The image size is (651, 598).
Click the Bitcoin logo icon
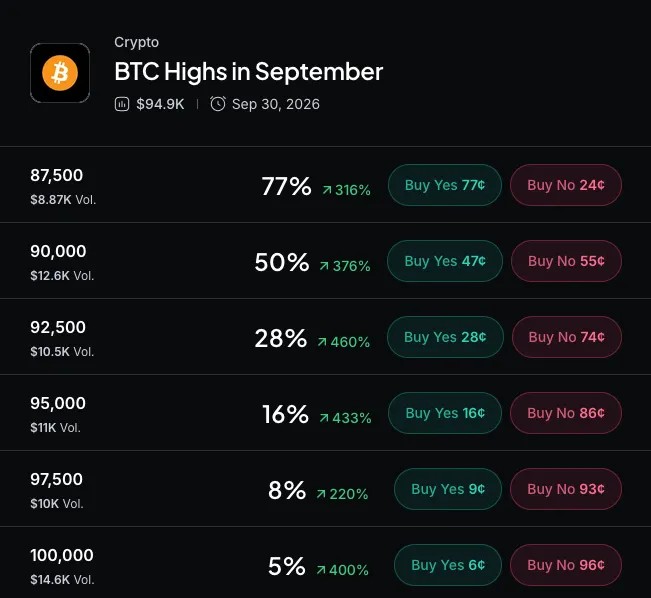60,73
